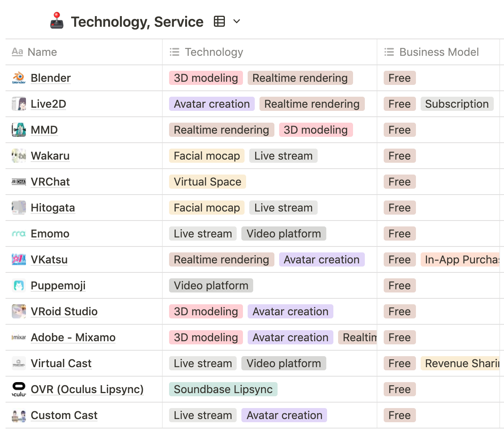Click the joystick page icon

pyautogui.click(x=57, y=21)
